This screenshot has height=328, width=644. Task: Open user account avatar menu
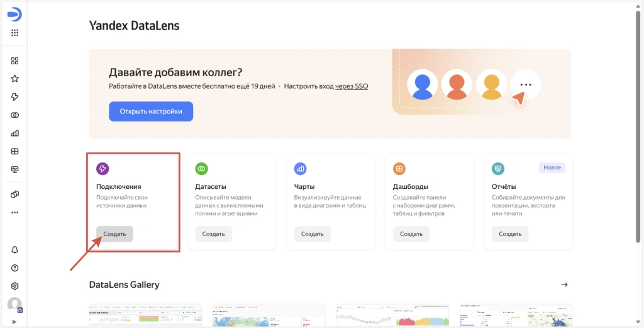point(14,305)
